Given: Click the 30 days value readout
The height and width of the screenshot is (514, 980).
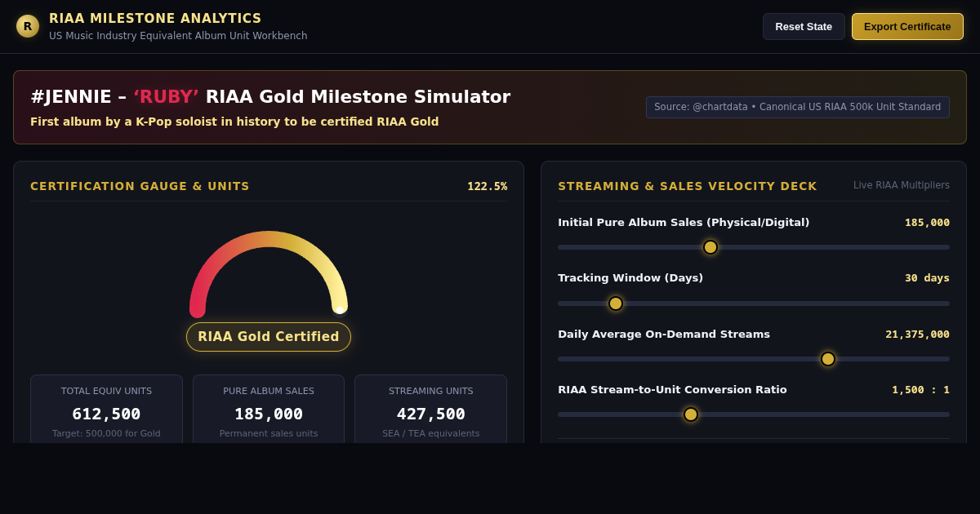Looking at the screenshot, I should (927, 278).
